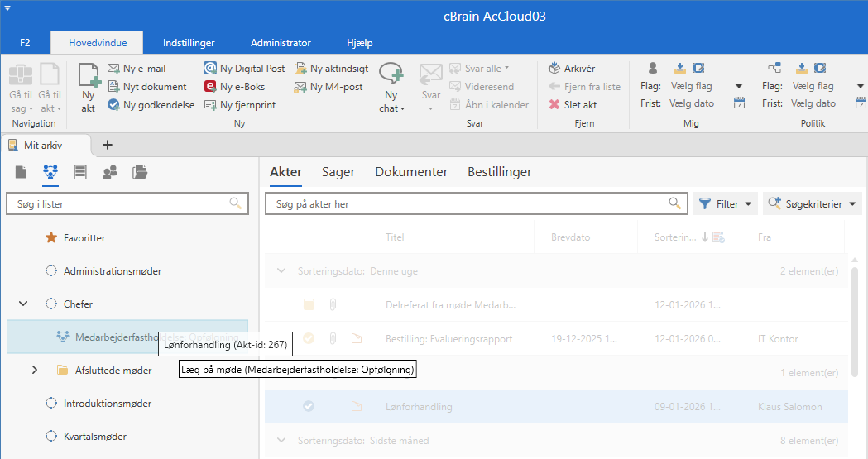868x459 pixels.
Task: Click Vælg flag under Politik
Action: [x=813, y=86]
